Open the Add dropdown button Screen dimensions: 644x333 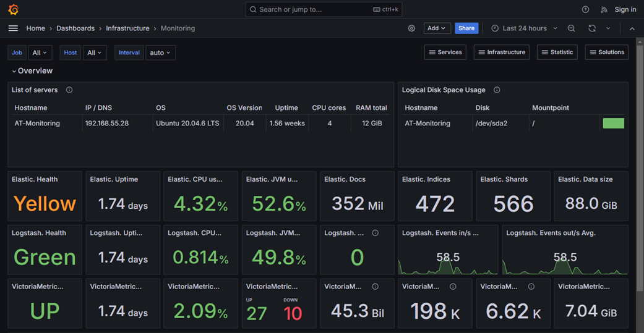(x=437, y=28)
